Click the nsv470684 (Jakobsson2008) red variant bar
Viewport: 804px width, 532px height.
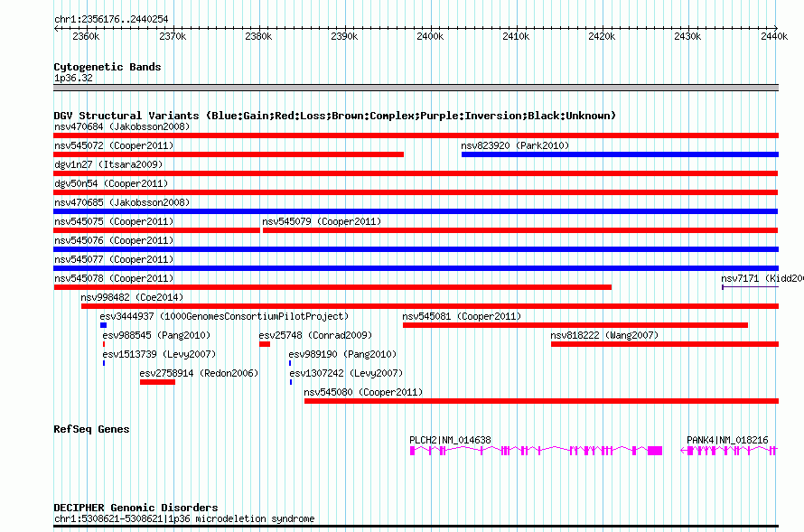pos(416,135)
